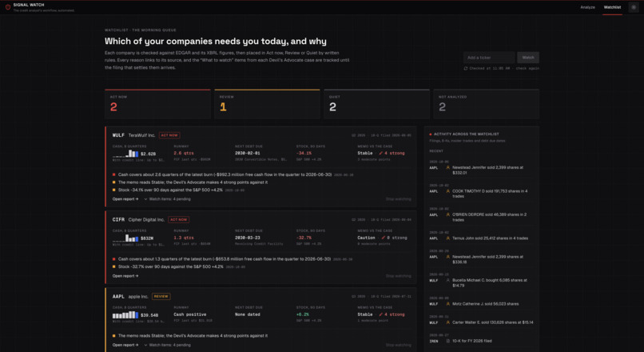Click person icon by COOK TIMOTHY D sale
The image size is (644, 352).
(x=448, y=191)
